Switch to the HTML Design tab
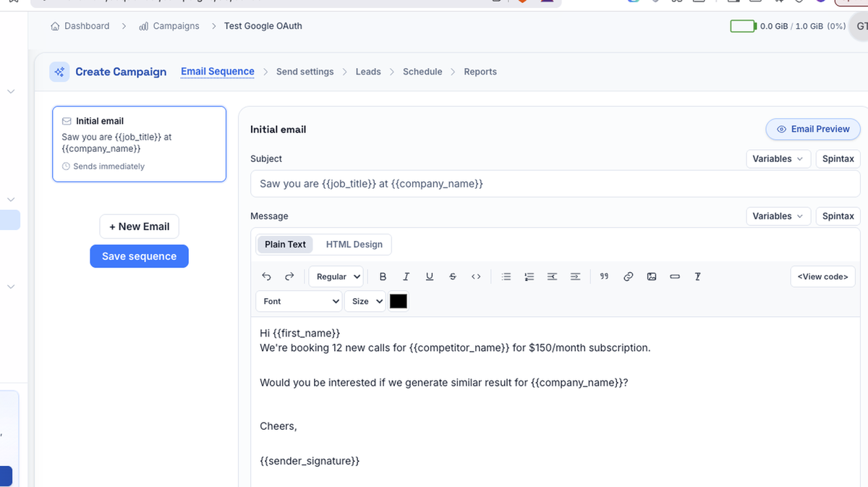The height and width of the screenshot is (487, 868). point(354,245)
